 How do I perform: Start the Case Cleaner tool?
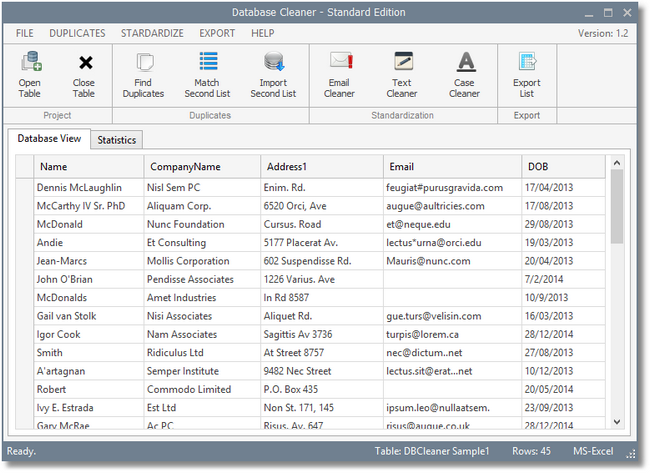point(464,63)
